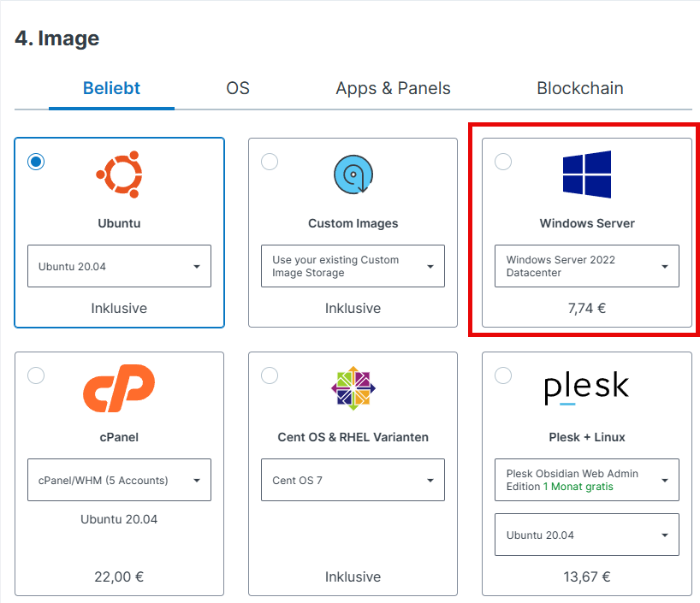Screen dimensions: 700x603
Task: Select the Custom Images radio button
Action: click(270, 162)
